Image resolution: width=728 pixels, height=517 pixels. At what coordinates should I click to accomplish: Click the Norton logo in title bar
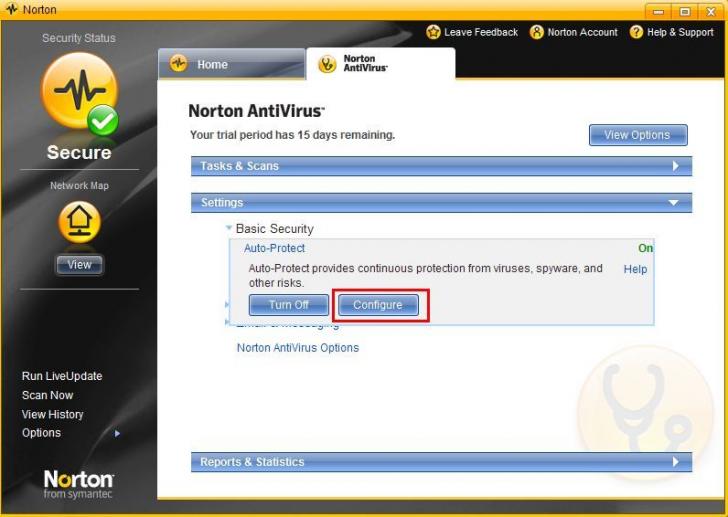[x=11, y=10]
